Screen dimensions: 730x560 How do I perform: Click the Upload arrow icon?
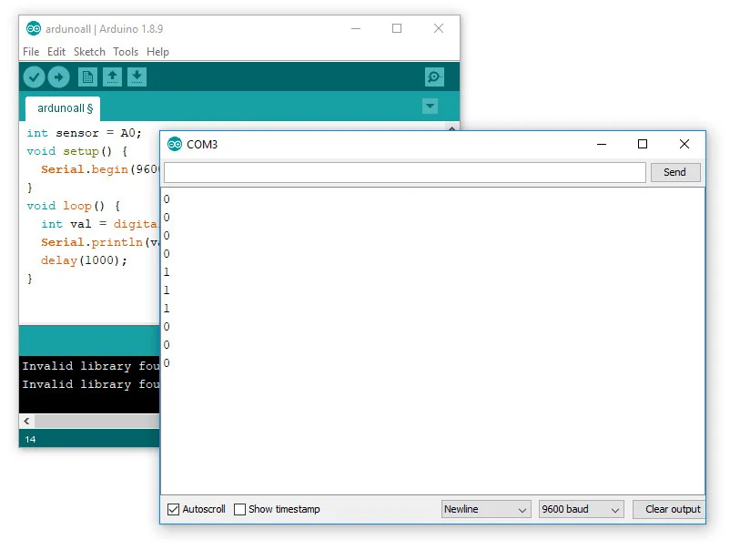58,76
